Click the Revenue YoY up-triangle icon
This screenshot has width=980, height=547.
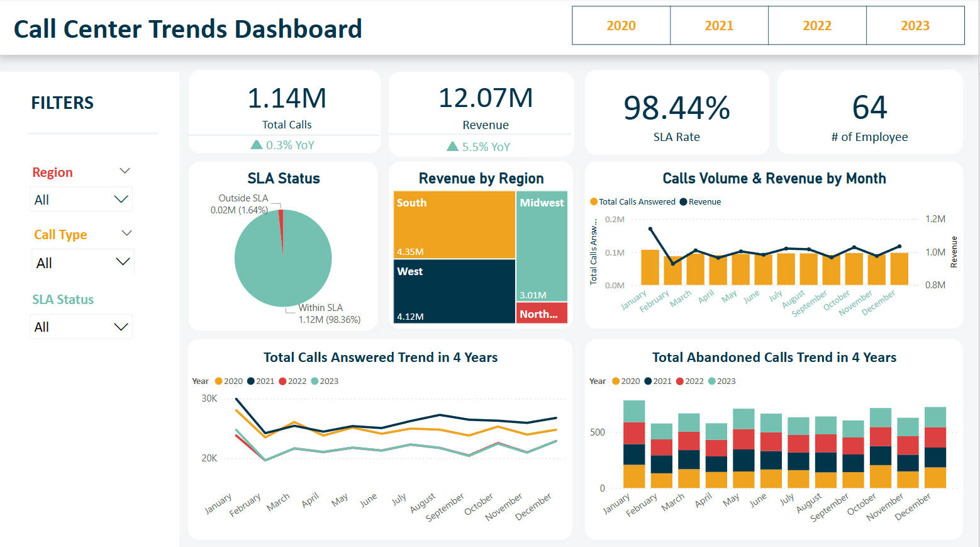pos(452,147)
